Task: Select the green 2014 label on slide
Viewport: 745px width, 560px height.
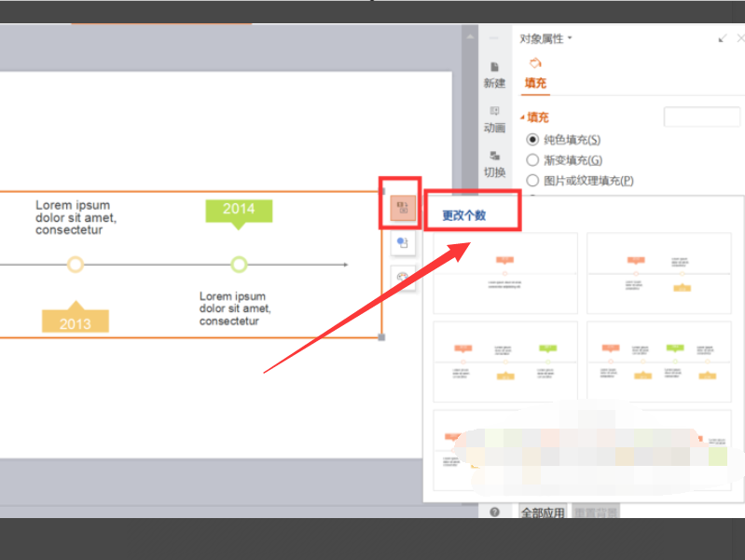Action: [x=239, y=211]
